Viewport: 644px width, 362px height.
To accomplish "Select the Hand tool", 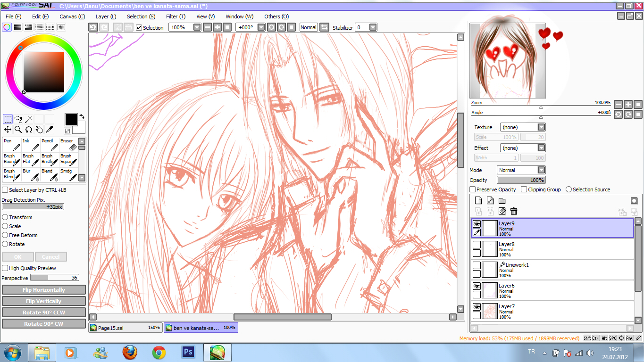I will coord(39,129).
